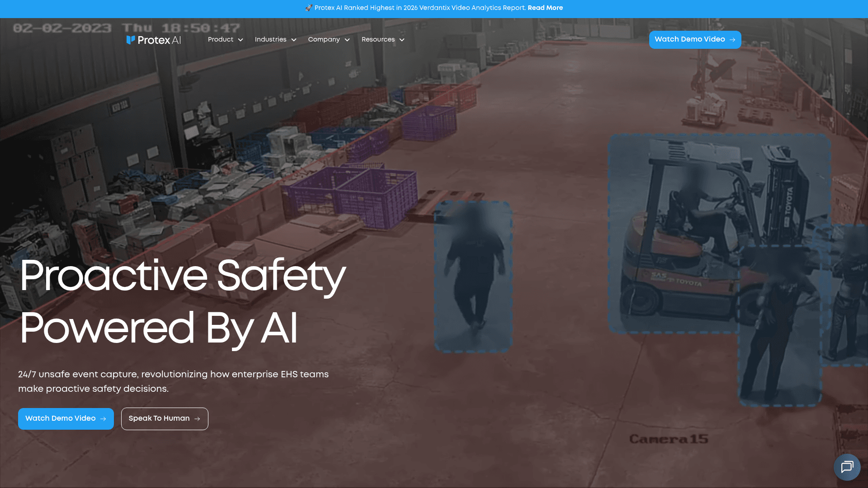Click the Verdantix announcement banner text
Image resolution: width=868 pixels, height=488 pixels.
click(420, 8)
